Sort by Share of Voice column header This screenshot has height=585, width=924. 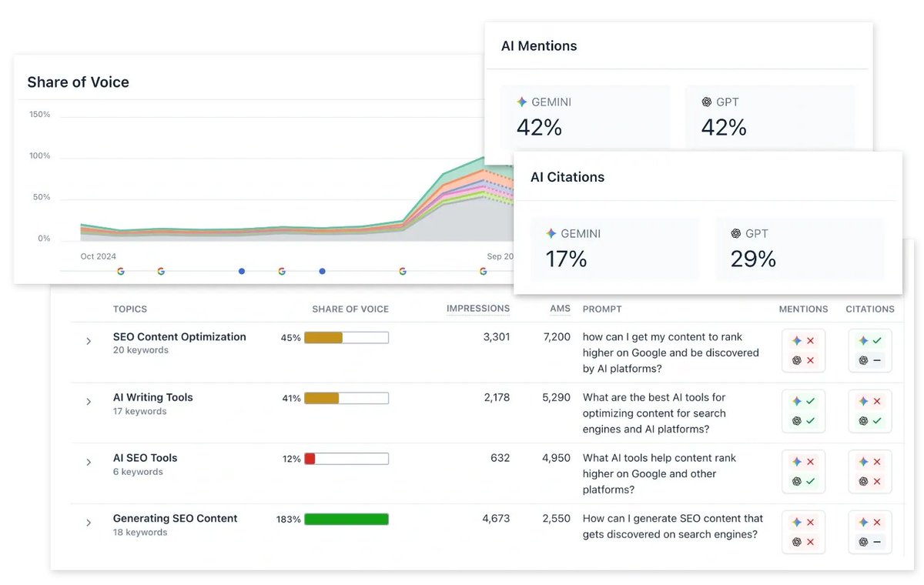pos(350,309)
